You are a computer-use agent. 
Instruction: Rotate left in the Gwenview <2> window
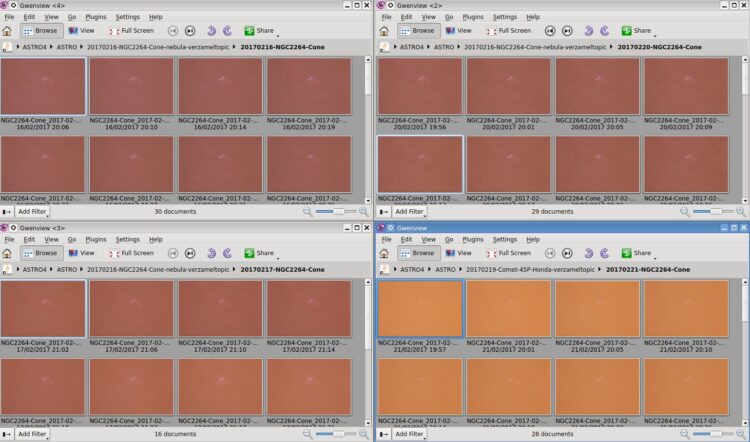pyautogui.click(x=589, y=31)
